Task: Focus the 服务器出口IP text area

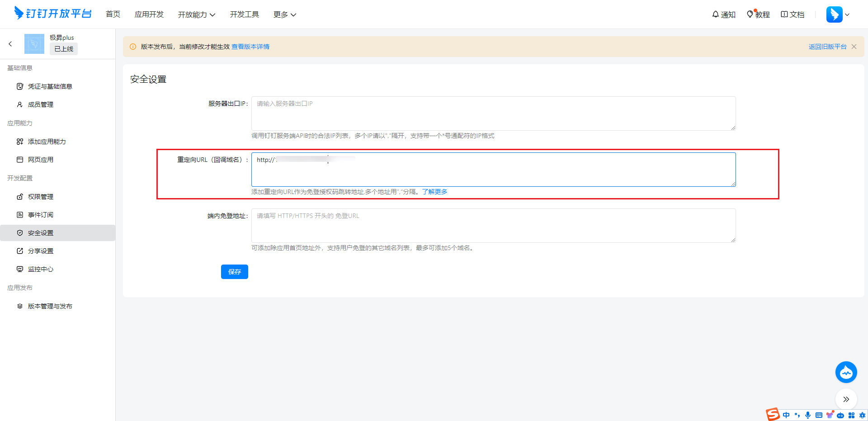Action: [494, 114]
